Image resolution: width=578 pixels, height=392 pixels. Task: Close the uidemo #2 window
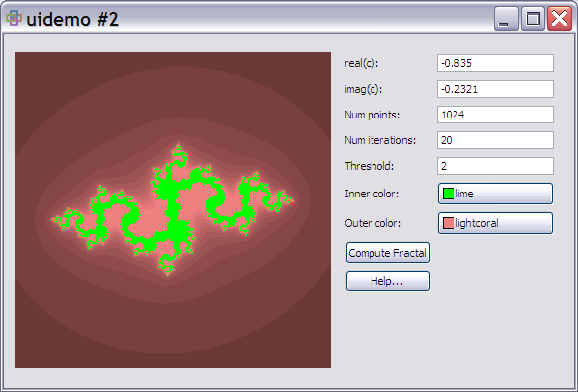[559, 18]
